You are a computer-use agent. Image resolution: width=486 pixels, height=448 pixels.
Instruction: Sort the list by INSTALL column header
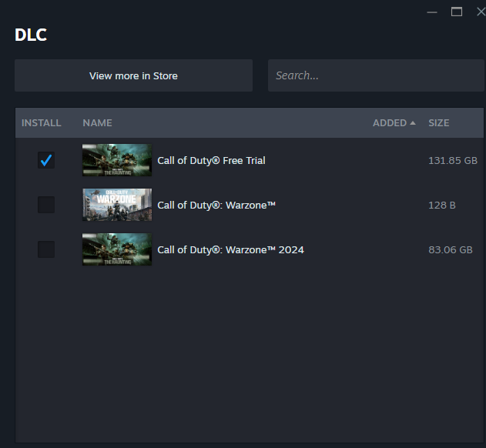tap(41, 123)
